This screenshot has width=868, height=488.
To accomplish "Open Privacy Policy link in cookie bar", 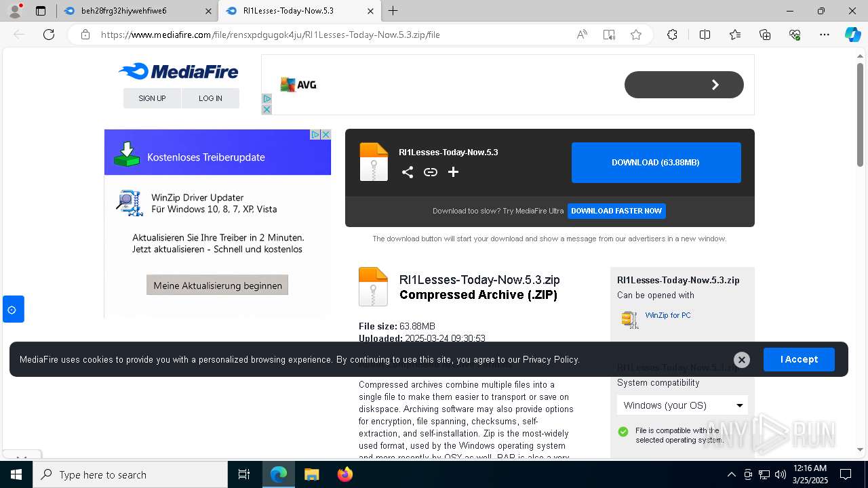I will coord(551,360).
